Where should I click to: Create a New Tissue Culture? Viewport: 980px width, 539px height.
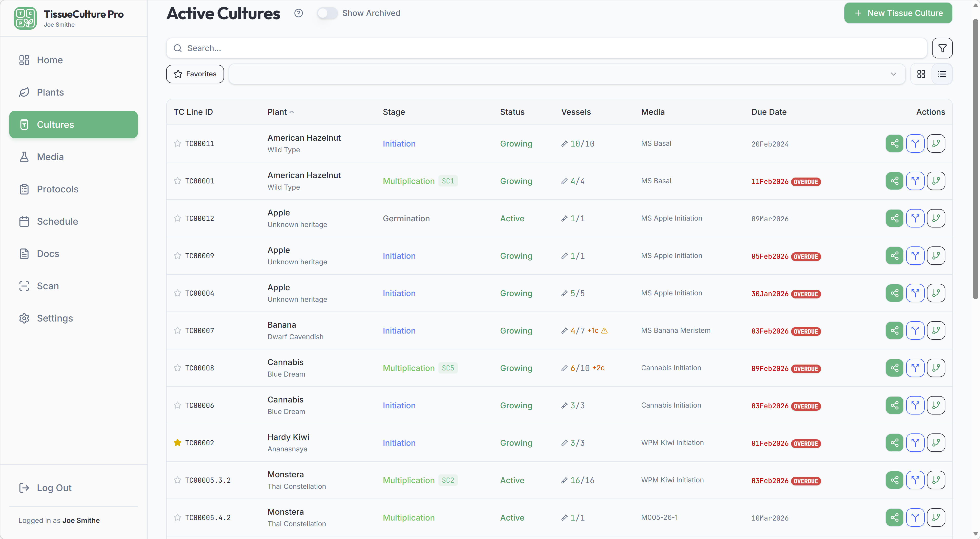(897, 13)
